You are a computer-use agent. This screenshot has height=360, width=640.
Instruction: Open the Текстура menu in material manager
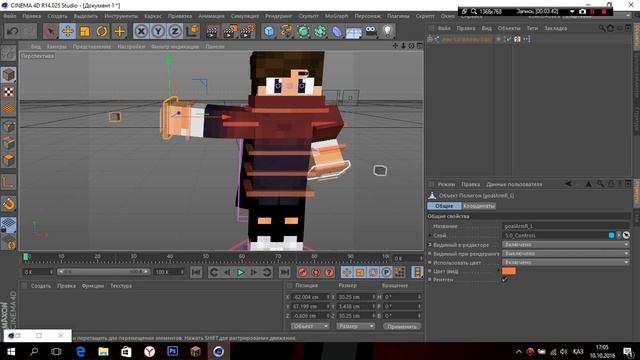(121, 286)
